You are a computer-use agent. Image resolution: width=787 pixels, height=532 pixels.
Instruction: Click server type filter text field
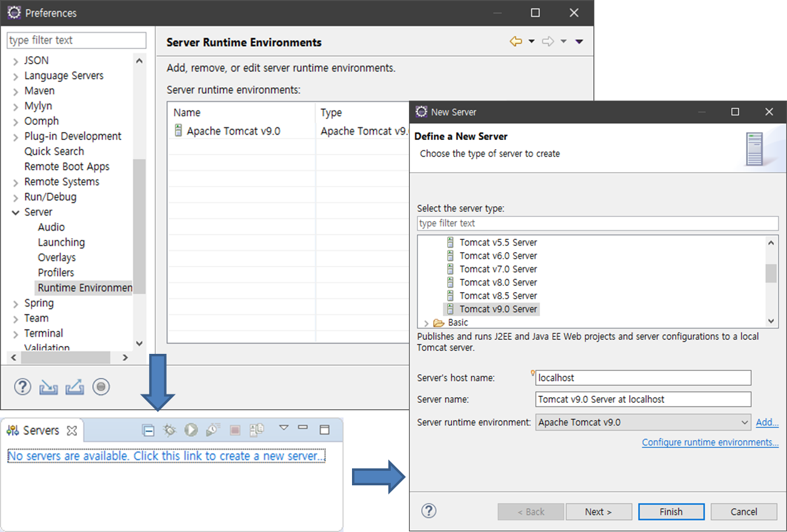tap(597, 223)
